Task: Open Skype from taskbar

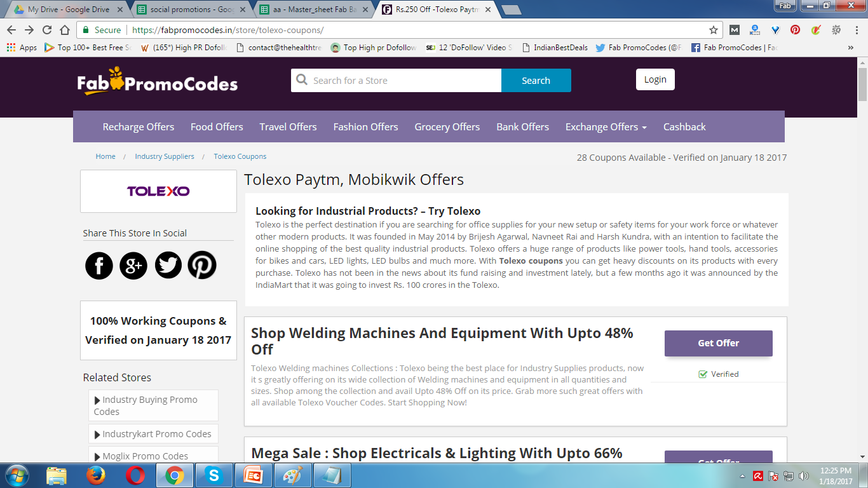Action: point(214,475)
